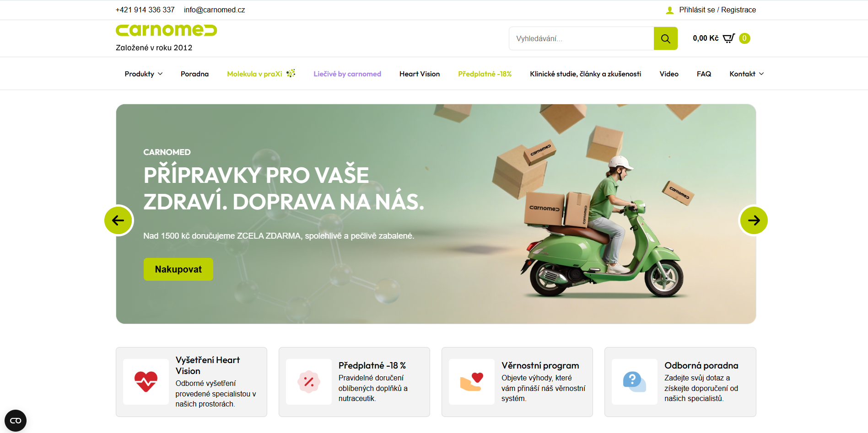868x433 pixels.
Task: Click the Nakupovat button
Action: pos(178,269)
